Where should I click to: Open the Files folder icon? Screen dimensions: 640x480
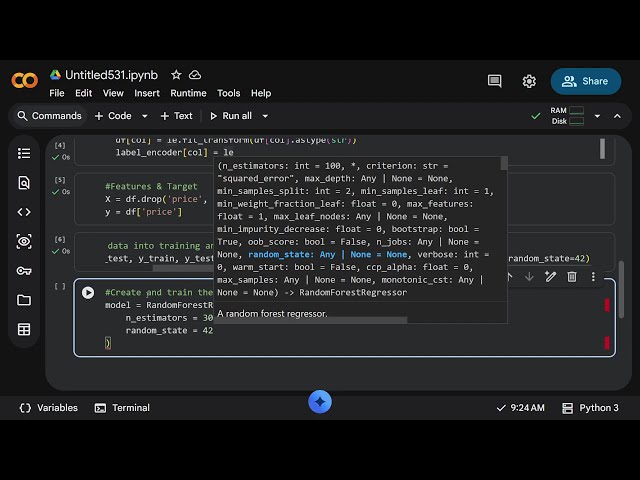[24, 300]
